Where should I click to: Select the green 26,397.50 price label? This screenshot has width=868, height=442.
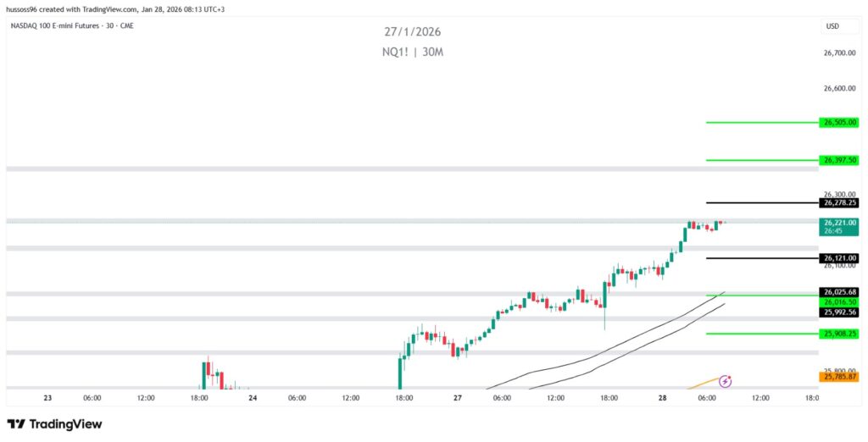point(838,160)
